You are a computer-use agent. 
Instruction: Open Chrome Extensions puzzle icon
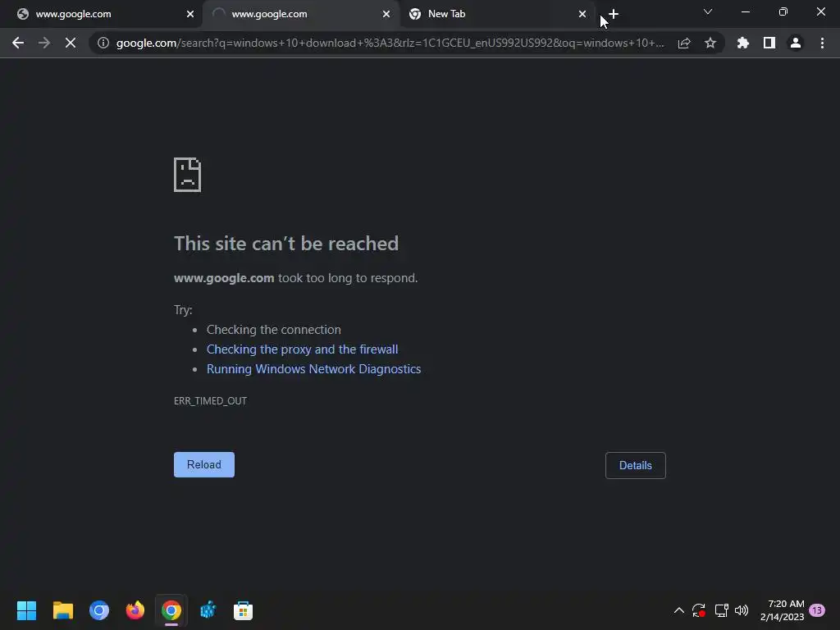(743, 43)
